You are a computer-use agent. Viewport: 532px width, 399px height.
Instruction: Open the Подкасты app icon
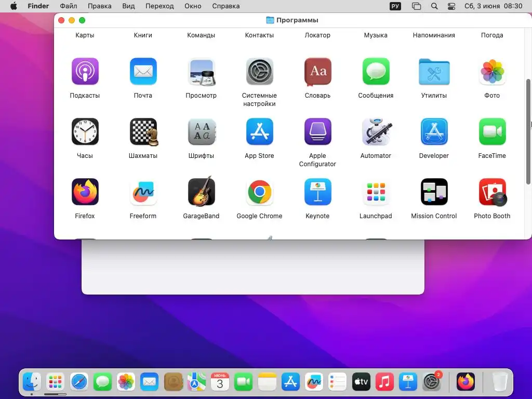tap(85, 71)
